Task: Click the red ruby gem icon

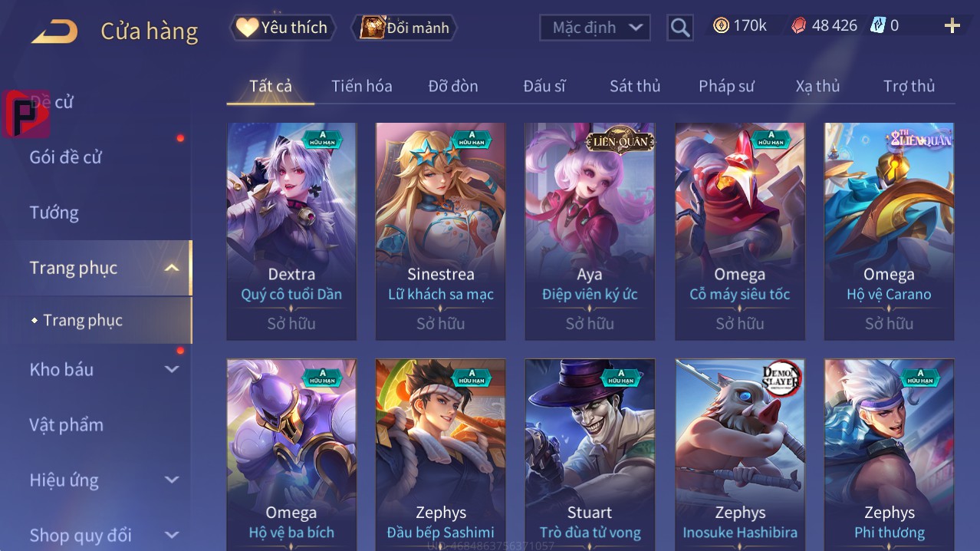Action: pos(798,25)
